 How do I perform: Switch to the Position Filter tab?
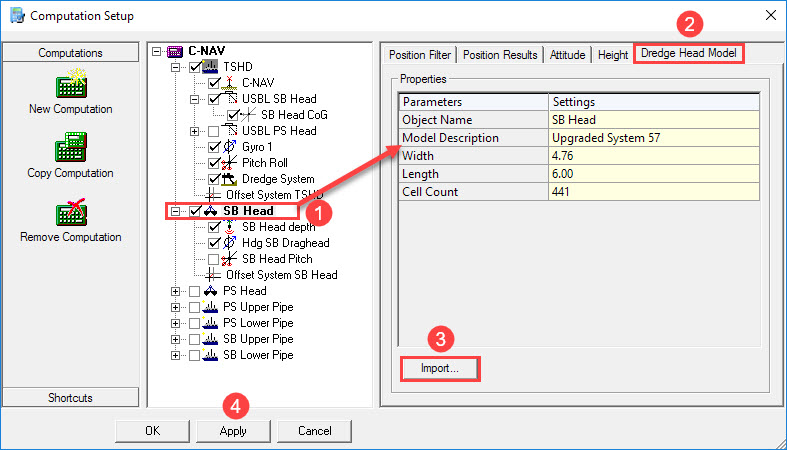point(420,55)
